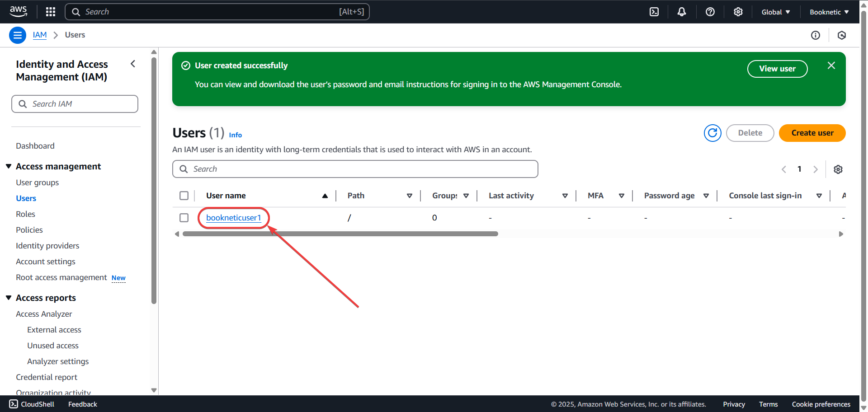Open Unused access in sidebar
This screenshot has width=868, height=412.
53,346
